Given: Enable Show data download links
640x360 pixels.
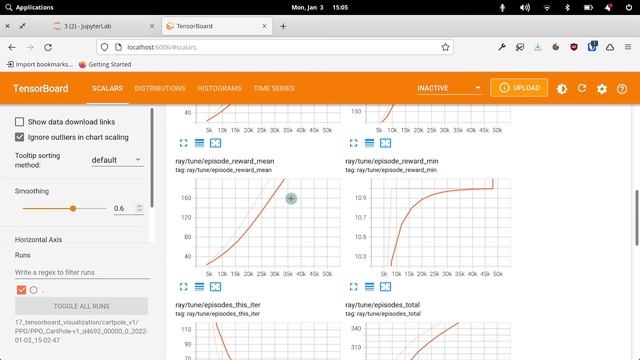Looking at the screenshot, I should [20, 122].
